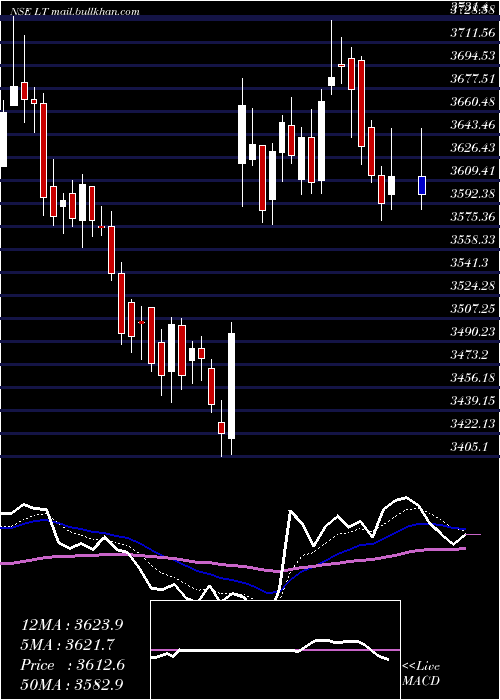Select the 3507.25 price axis label
Viewport: 500px width, 700px height.
pyautogui.click(x=473, y=309)
